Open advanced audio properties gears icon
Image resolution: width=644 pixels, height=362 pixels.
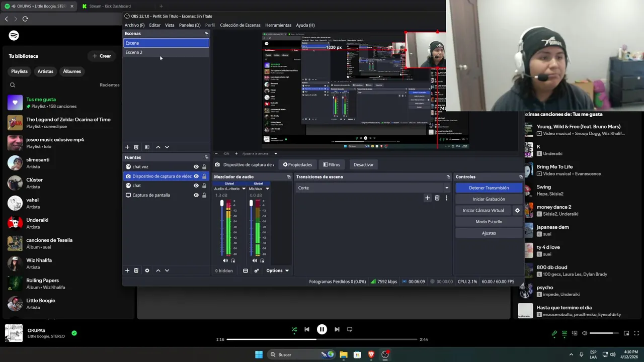click(x=256, y=270)
